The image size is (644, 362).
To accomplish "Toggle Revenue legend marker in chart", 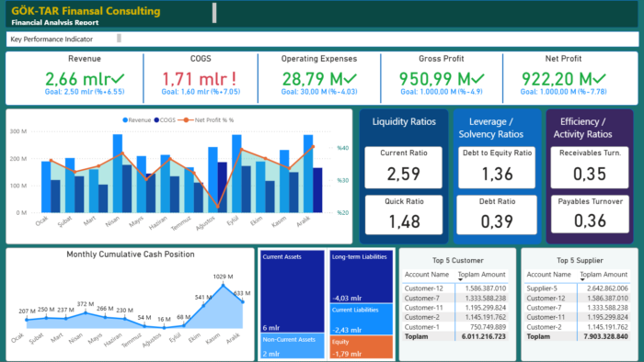I will coord(125,120).
